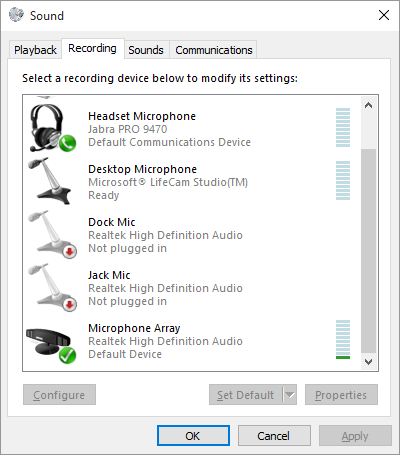
Task: Select the Jack Mic Realtek entry text
Action: click(x=165, y=288)
